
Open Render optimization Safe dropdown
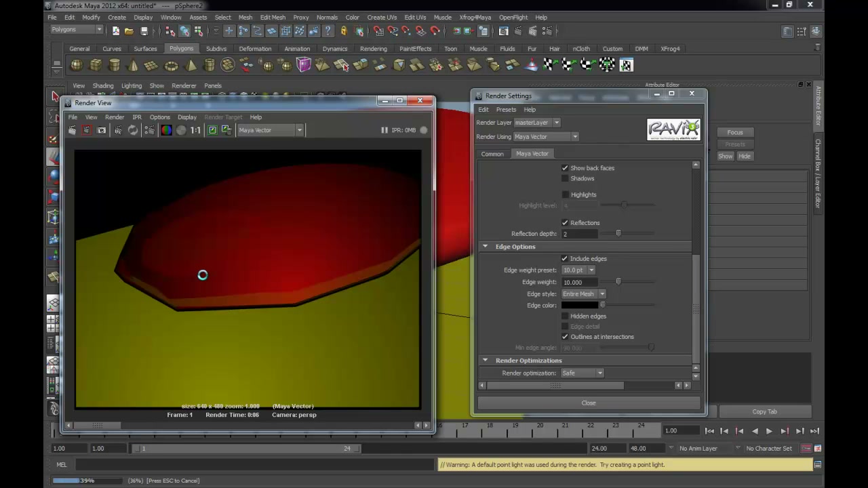tap(582, 373)
